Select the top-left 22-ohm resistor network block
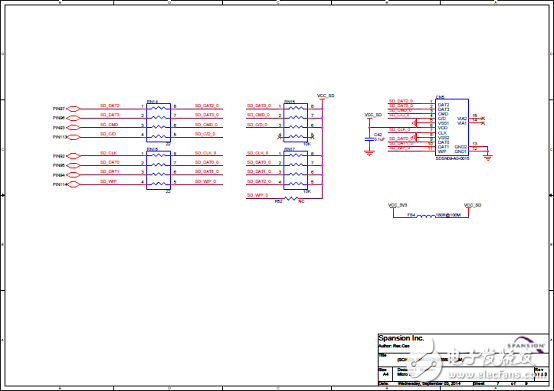The image size is (554, 391). [x=158, y=123]
